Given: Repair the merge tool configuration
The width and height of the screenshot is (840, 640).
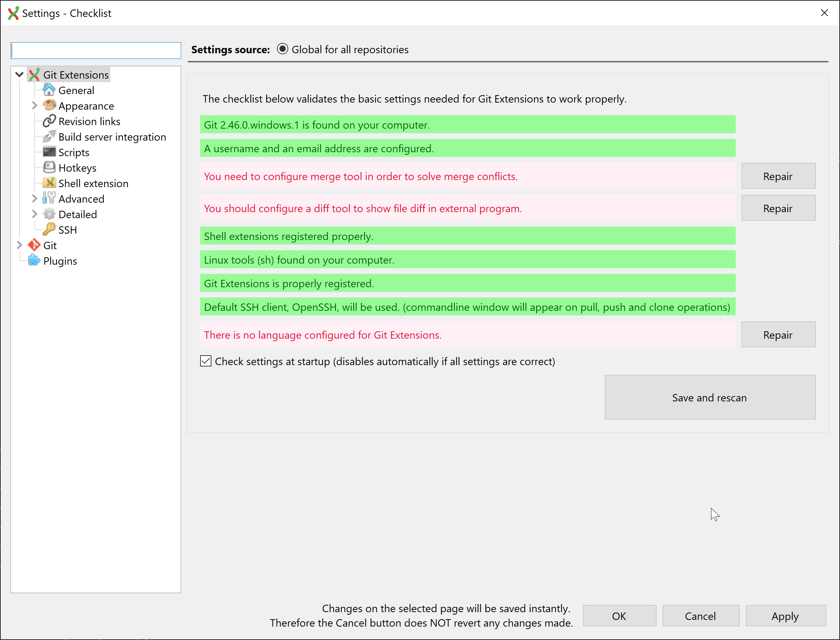Looking at the screenshot, I should pos(778,176).
